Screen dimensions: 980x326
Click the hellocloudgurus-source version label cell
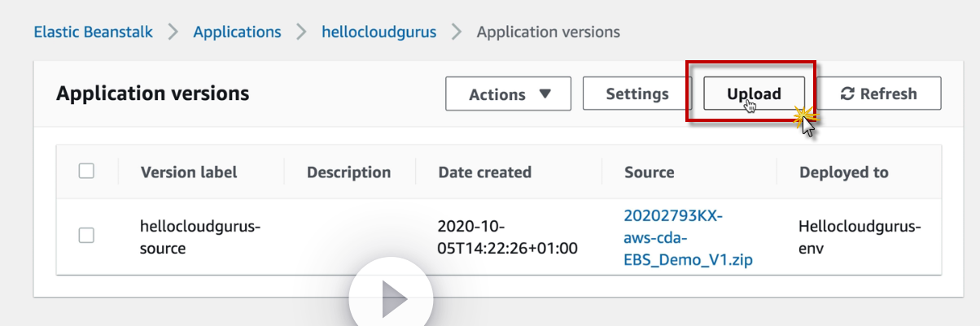199,237
